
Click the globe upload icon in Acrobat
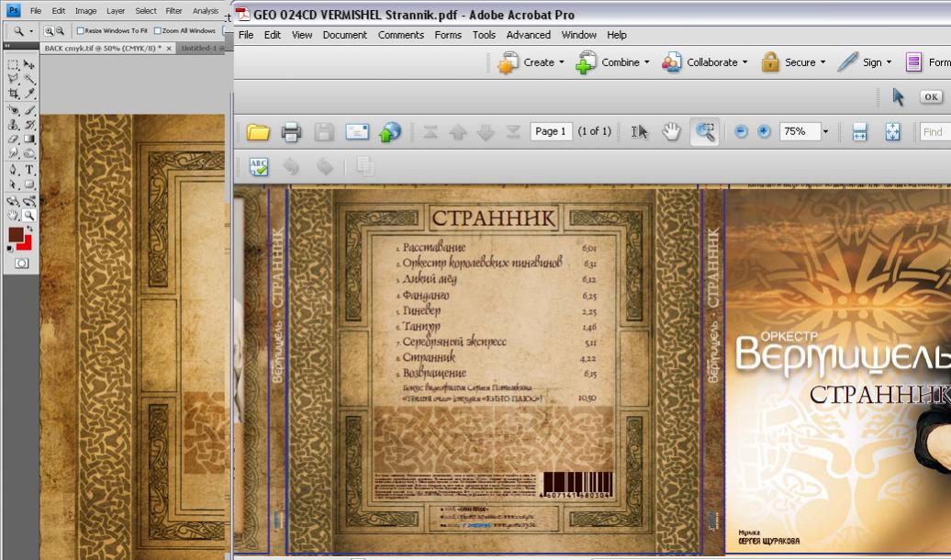(x=390, y=131)
